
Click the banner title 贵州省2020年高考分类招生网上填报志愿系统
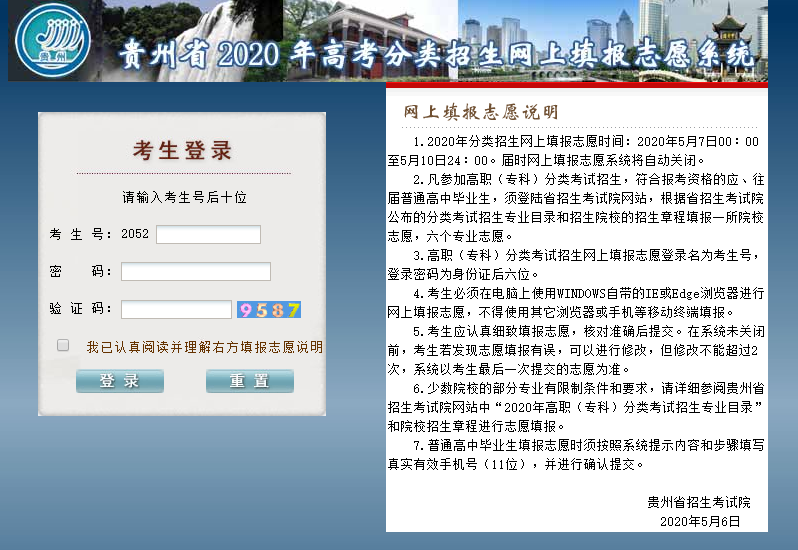click(x=435, y=55)
